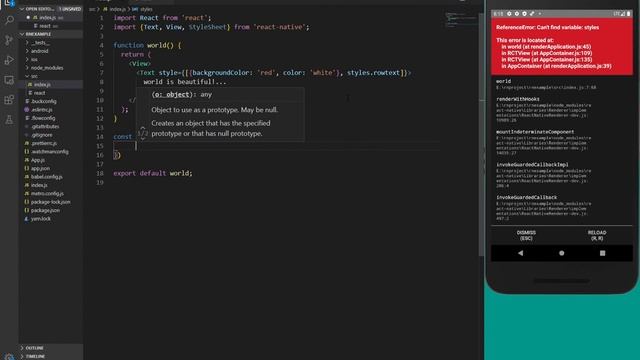Tap the Android home circle button
Image resolution: width=640 pixels, height=360 pixels.
coord(562,253)
